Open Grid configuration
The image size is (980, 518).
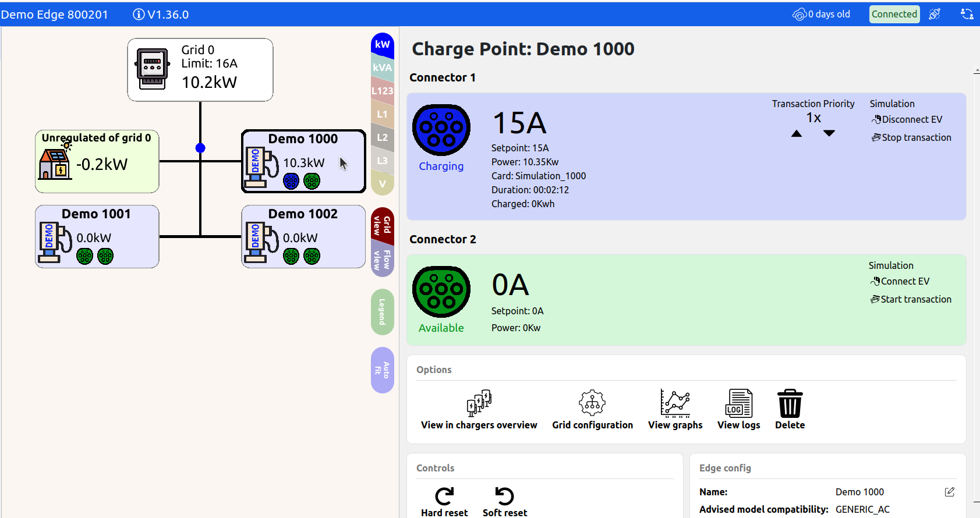pos(592,410)
